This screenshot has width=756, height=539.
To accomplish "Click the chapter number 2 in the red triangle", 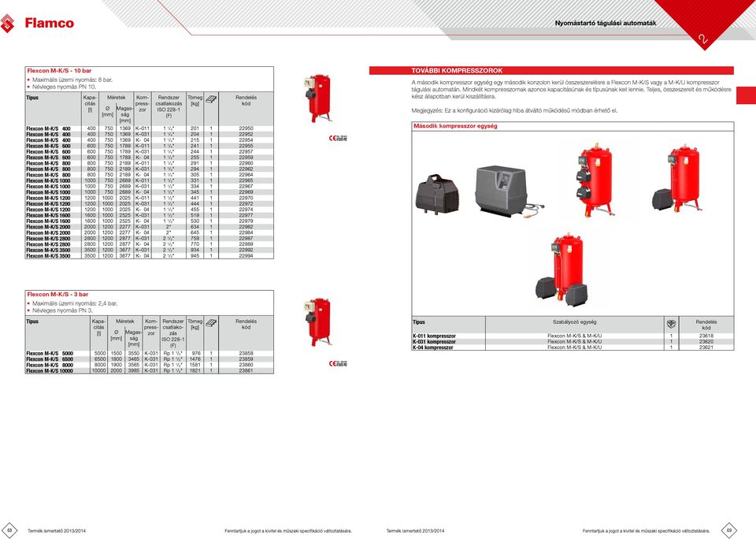I will [703, 39].
